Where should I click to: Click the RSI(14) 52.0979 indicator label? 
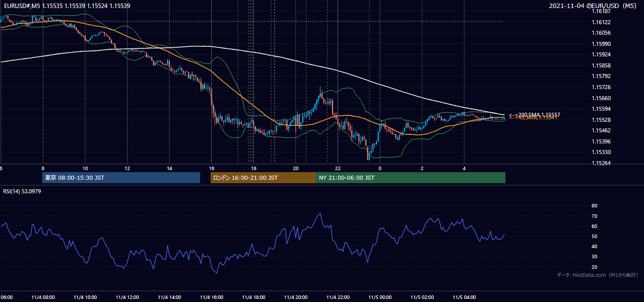coord(22,191)
